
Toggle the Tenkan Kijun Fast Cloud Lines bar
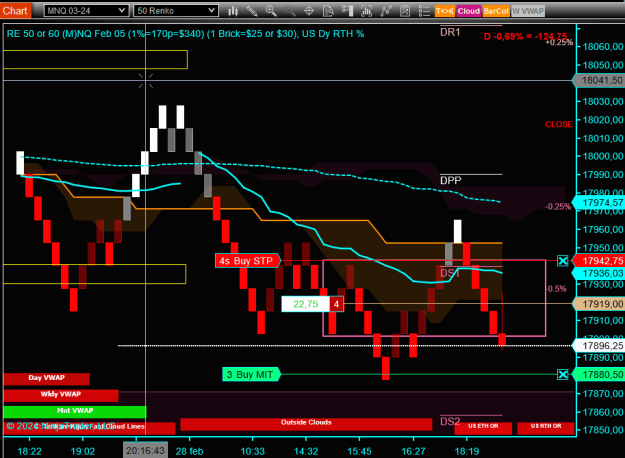89,428
